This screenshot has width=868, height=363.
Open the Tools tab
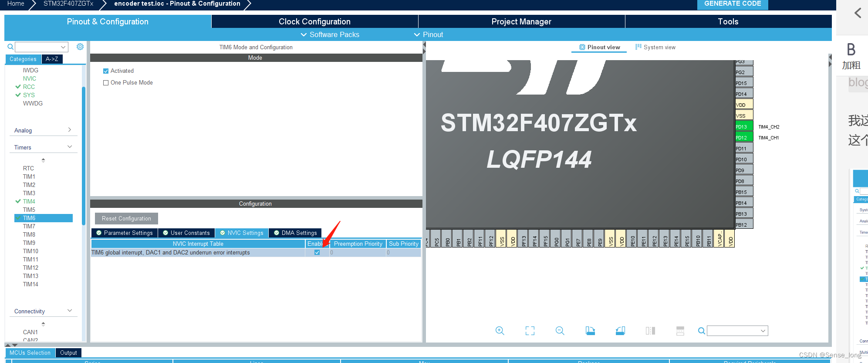coord(728,21)
